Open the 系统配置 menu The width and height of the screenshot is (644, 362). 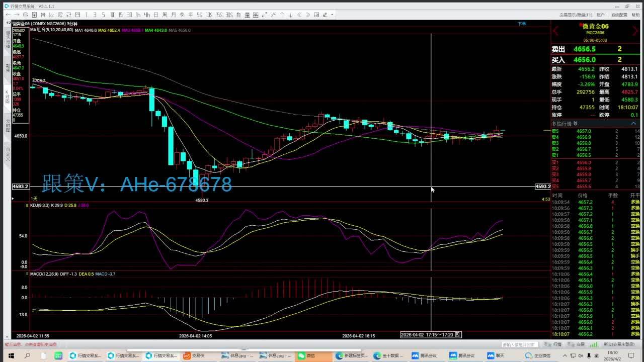pos(619,15)
